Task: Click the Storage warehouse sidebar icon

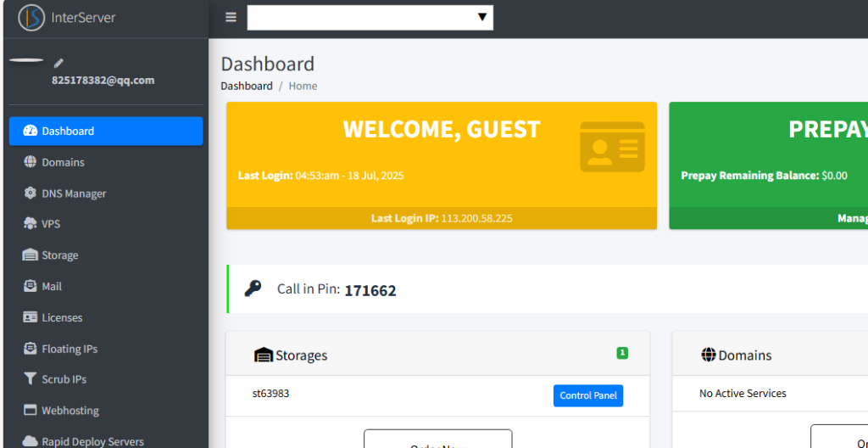Action: pyautogui.click(x=30, y=255)
